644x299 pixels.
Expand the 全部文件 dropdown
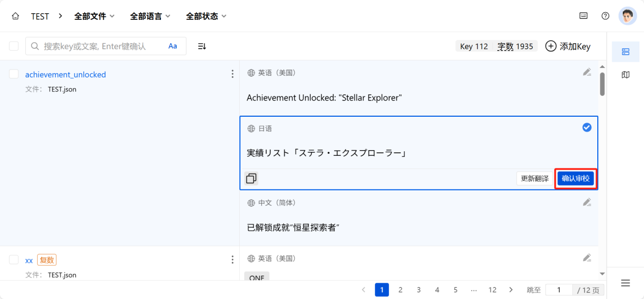94,16
